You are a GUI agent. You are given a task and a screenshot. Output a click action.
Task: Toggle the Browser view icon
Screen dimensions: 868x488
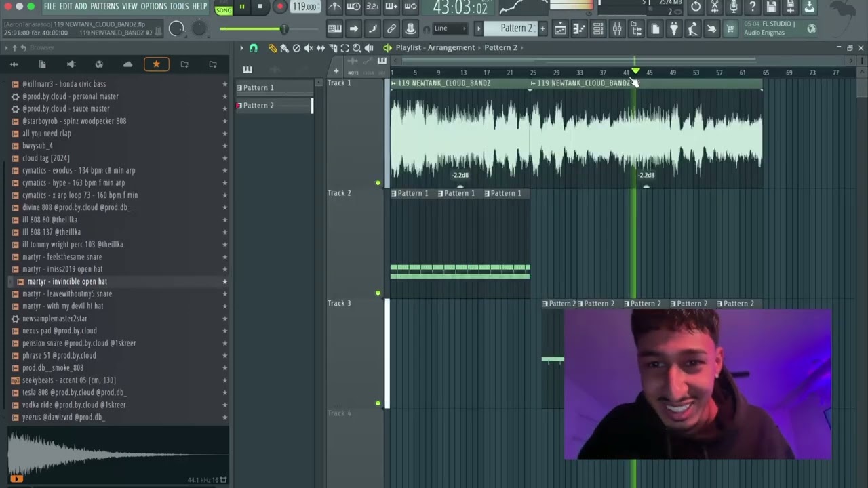tap(636, 28)
